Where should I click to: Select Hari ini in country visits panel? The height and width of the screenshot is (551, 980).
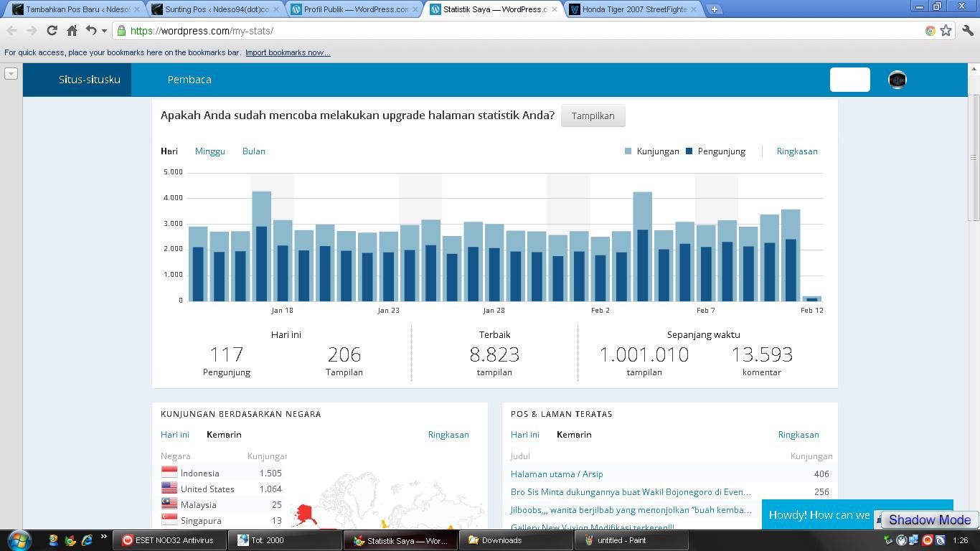pyautogui.click(x=174, y=435)
